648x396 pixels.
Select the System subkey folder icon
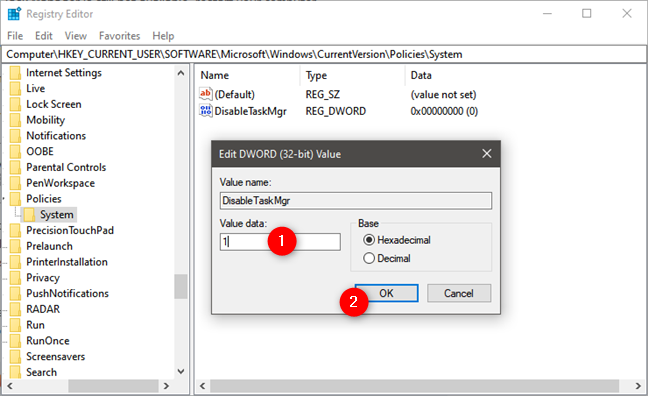tap(29, 215)
